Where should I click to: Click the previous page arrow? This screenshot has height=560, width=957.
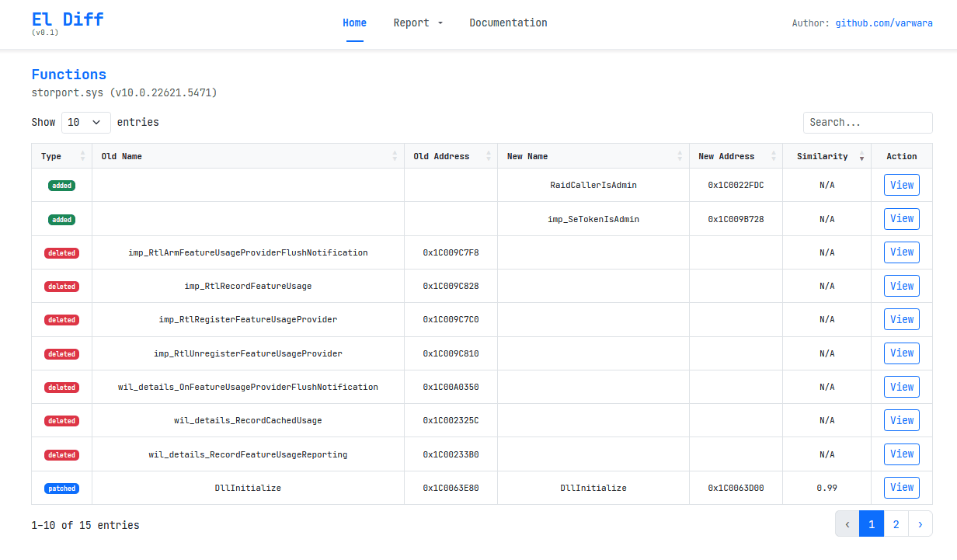[847, 524]
